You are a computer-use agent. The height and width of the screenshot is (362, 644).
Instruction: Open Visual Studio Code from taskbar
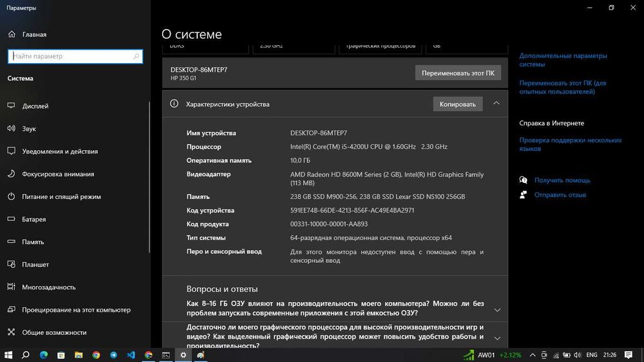click(x=131, y=355)
